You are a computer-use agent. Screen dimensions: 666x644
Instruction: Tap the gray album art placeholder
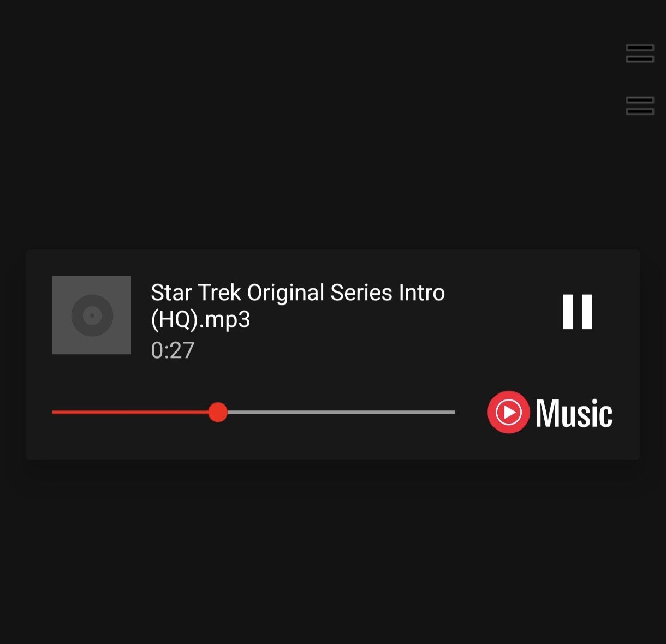pos(92,315)
